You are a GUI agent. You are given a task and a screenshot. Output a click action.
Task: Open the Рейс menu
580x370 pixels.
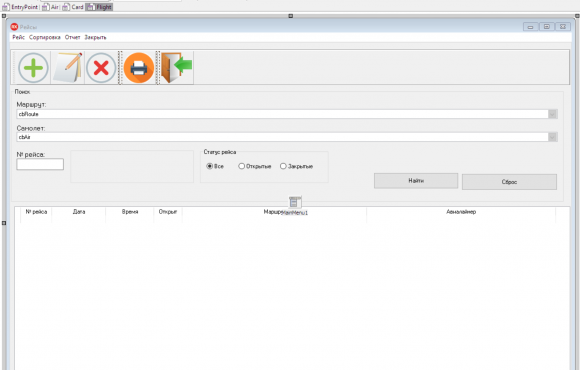pos(18,37)
